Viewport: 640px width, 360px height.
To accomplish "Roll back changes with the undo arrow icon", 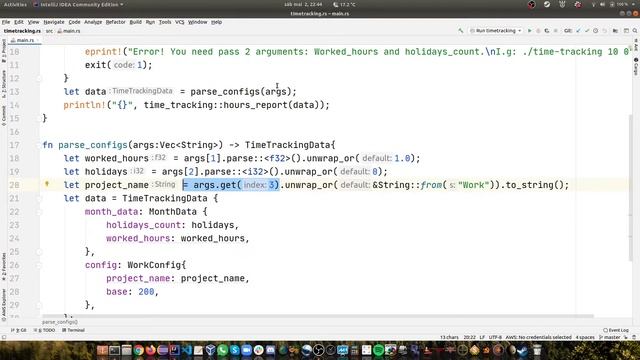I will pos(604,31).
